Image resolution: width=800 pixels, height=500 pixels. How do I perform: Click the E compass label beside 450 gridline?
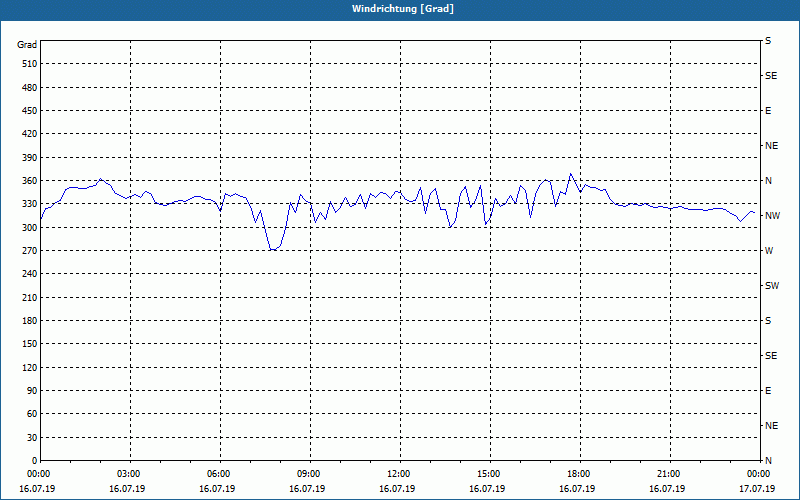(768, 111)
